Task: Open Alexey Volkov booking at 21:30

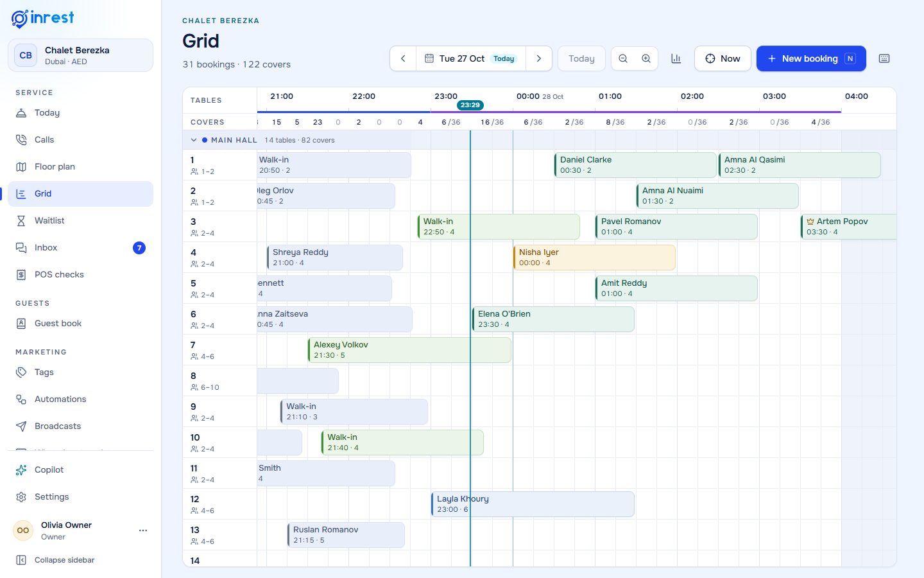Action: 409,350
